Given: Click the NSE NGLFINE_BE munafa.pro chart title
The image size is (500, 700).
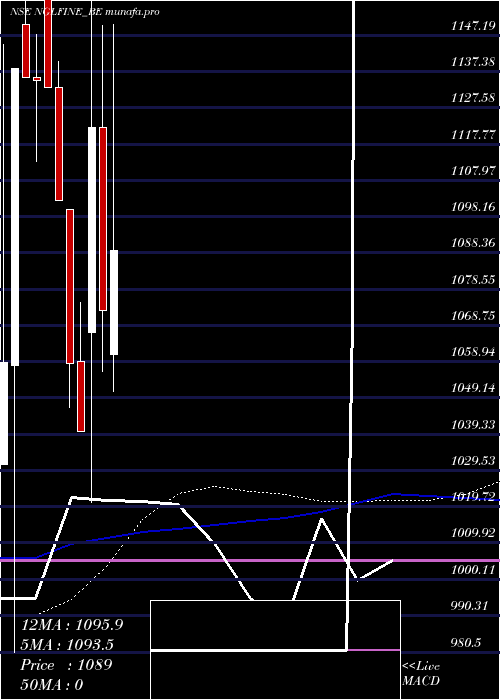Looking at the screenshot, I should [x=84, y=12].
